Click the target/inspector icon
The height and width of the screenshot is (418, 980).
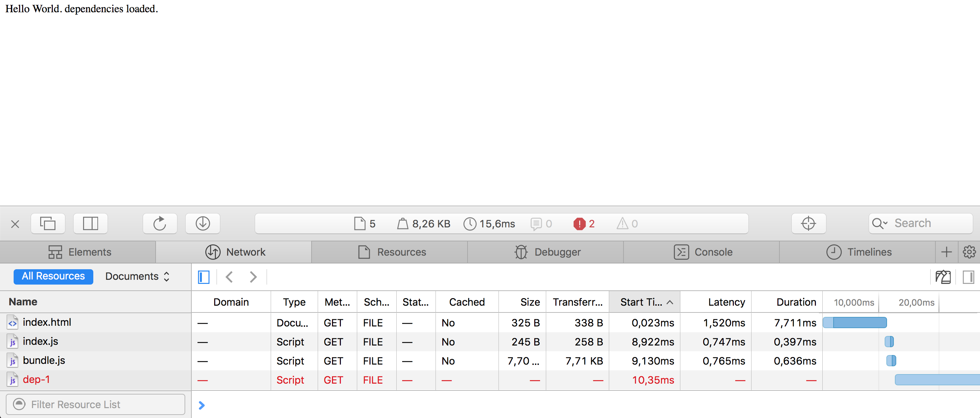tap(809, 224)
